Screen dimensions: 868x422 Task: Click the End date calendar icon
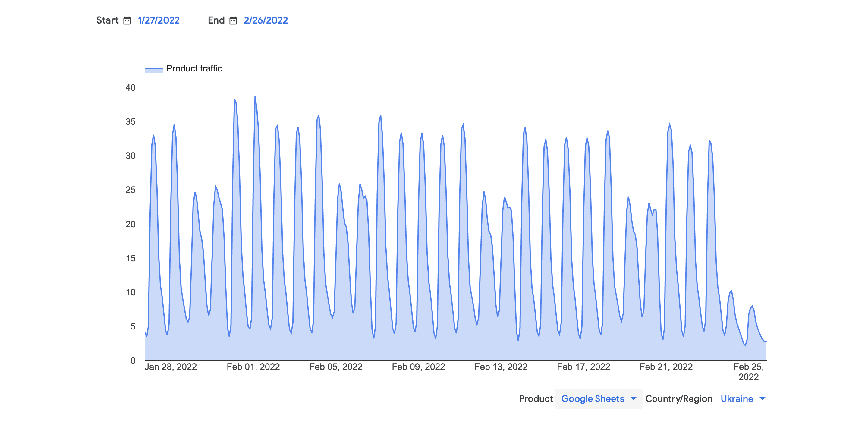tap(233, 20)
